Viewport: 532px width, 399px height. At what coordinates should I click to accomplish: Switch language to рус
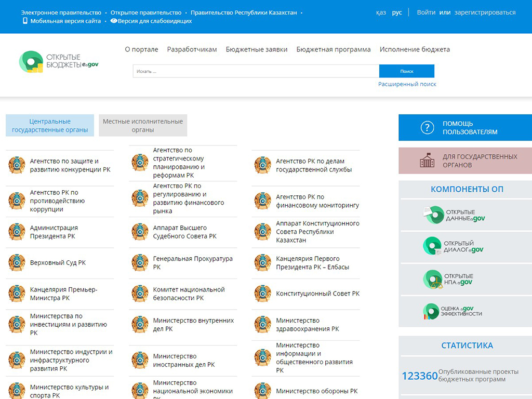click(x=396, y=12)
